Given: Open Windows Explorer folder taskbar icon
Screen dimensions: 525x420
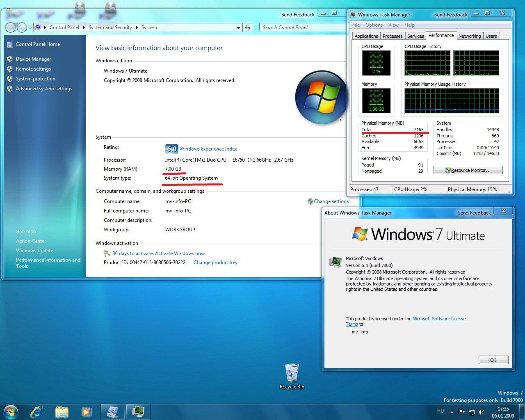Looking at the screenshot, I should (x=62, y=411).
